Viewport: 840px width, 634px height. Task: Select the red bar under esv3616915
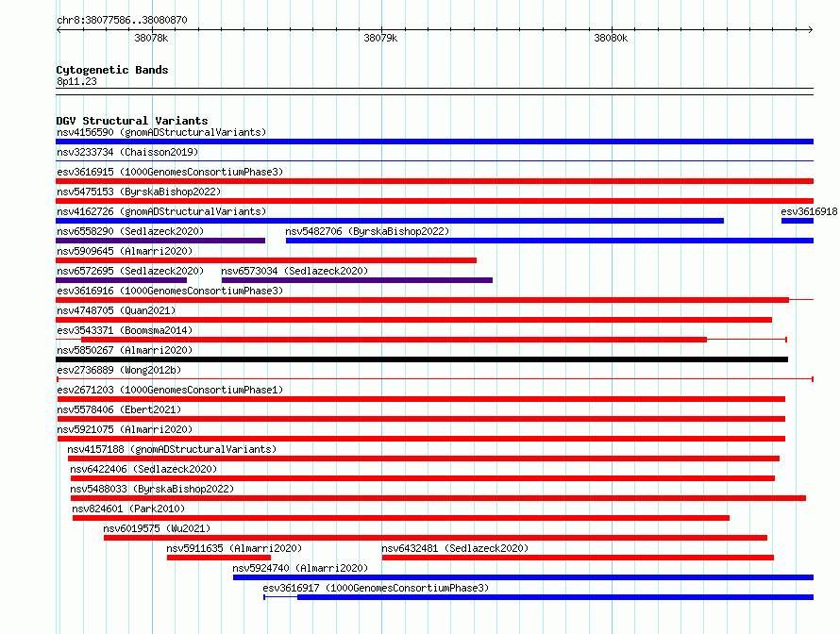434,181
